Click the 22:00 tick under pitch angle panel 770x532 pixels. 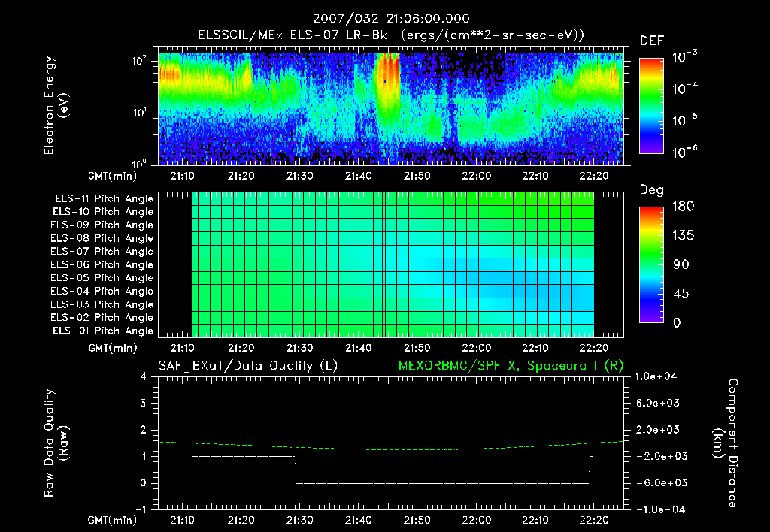click(x=476, y=348)
